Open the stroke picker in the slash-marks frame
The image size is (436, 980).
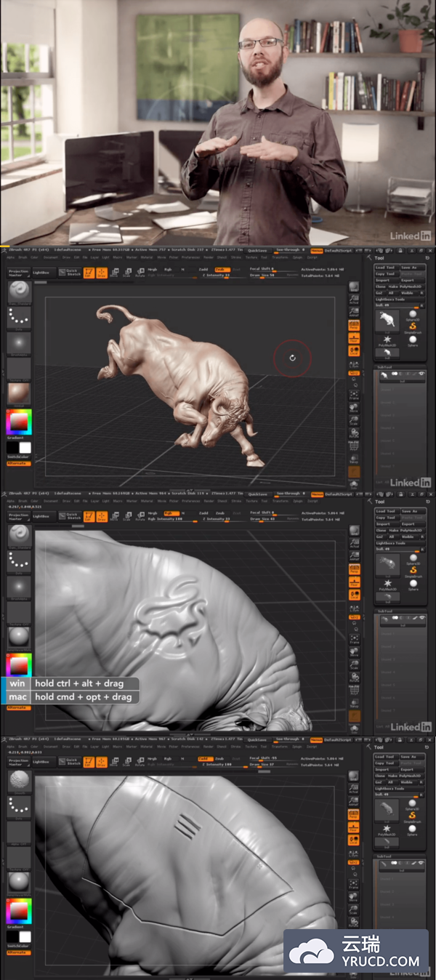[x=20, y=808]
